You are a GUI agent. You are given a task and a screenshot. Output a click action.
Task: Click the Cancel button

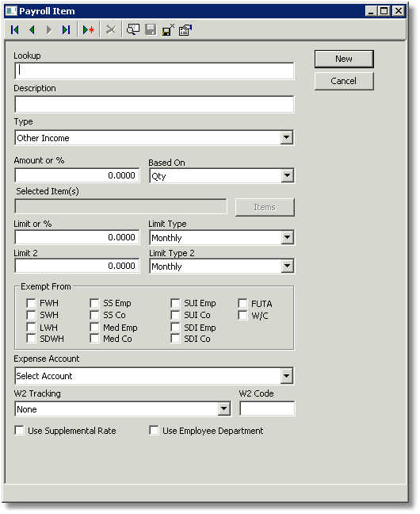[344, 81]
